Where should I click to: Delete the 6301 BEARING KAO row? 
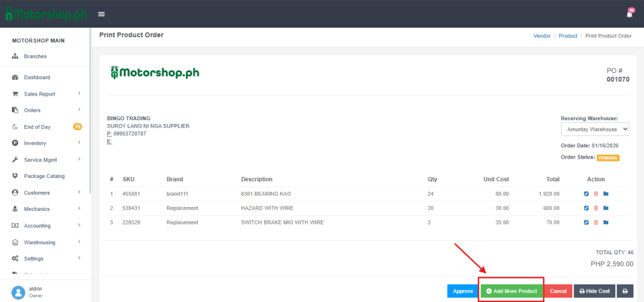tap(596, 194)
